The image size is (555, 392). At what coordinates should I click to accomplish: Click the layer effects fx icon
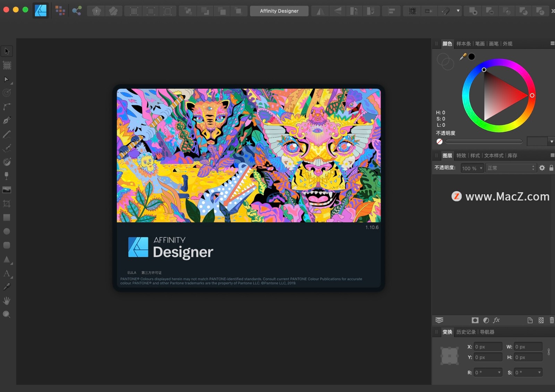click(496, 320)
